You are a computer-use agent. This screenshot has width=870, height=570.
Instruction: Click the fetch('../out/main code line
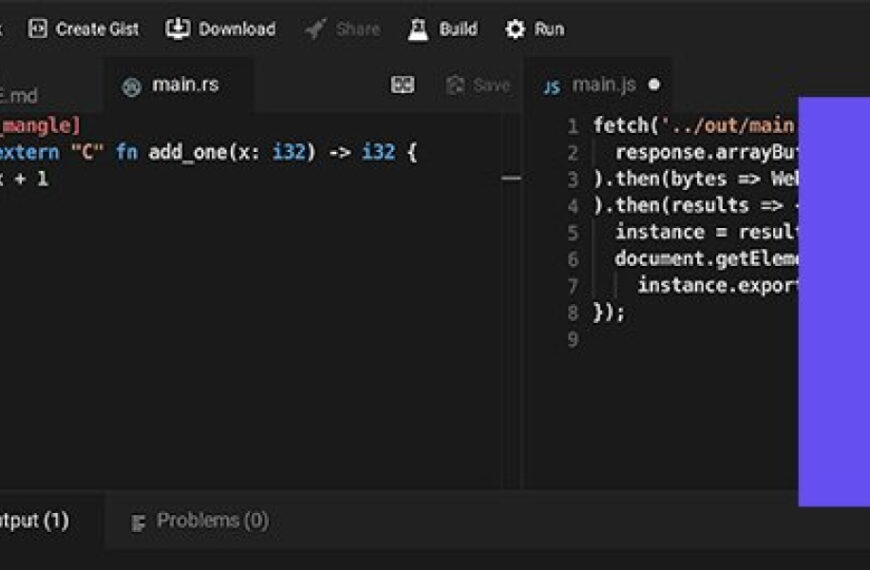coord(694,125)
